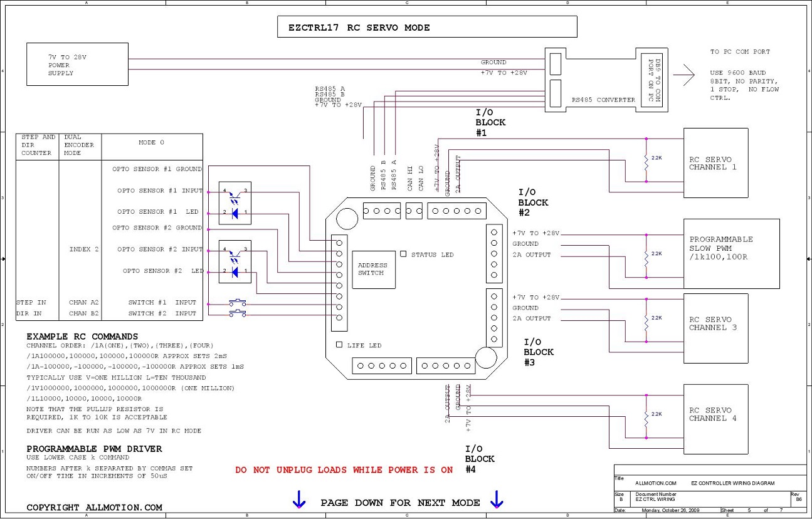Click the STEP IN table cell
812x519 pixels.
tap(31, 302)
